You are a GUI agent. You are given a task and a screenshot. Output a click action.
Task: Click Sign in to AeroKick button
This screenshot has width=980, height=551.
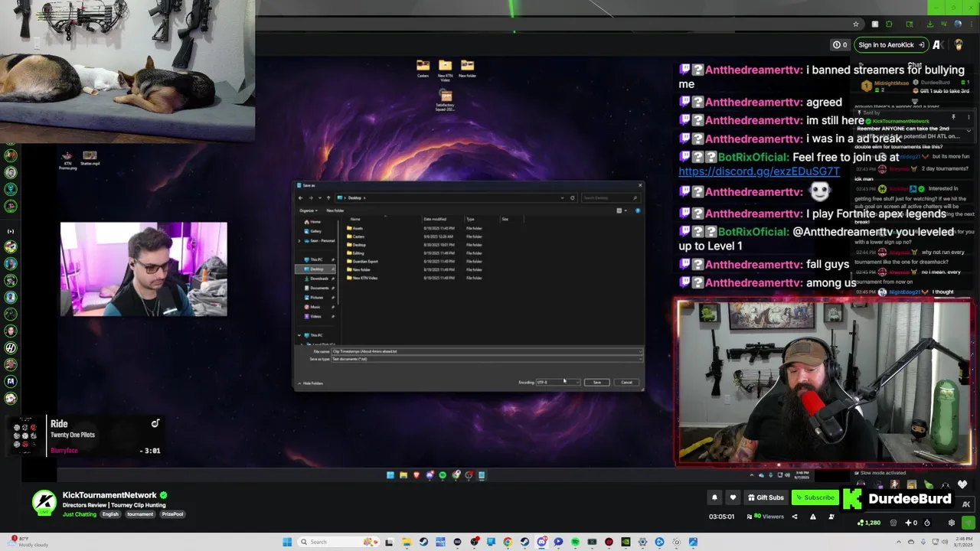pyautogui.click(x=891, y=44)
